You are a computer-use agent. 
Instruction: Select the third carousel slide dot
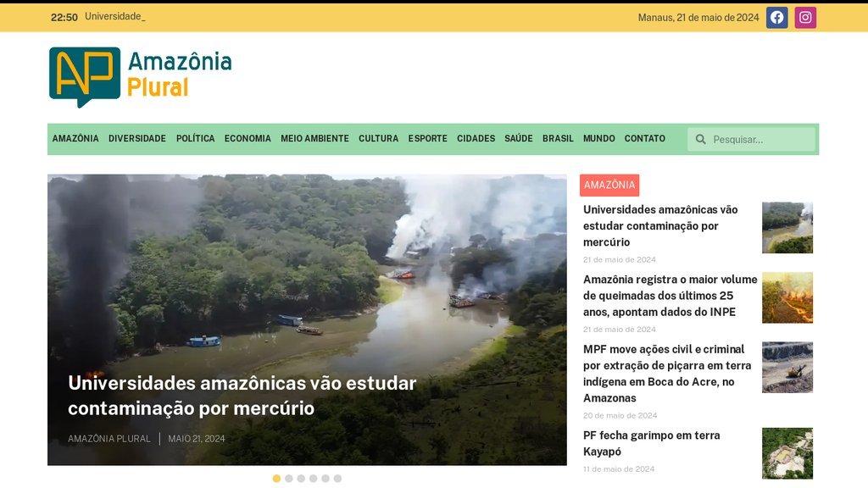click(301, 479)
